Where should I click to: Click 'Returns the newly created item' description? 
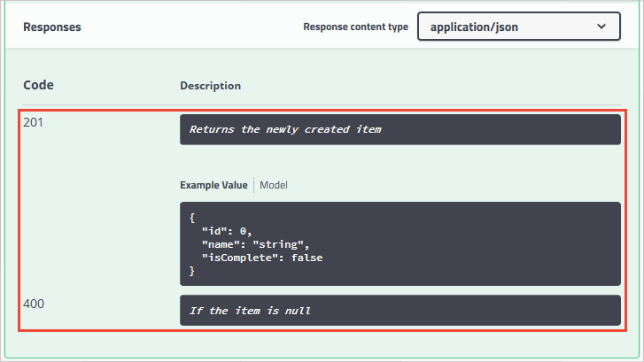click(x=285, y=129)
